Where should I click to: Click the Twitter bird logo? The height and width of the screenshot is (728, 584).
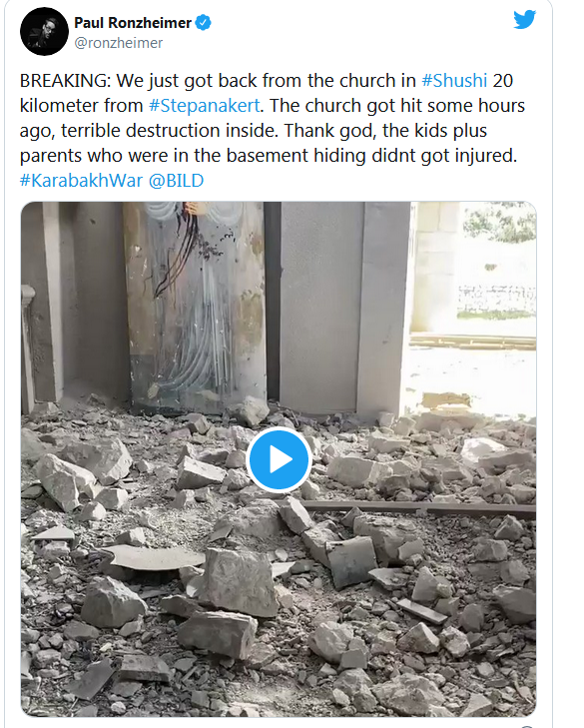tap(524, 20)
